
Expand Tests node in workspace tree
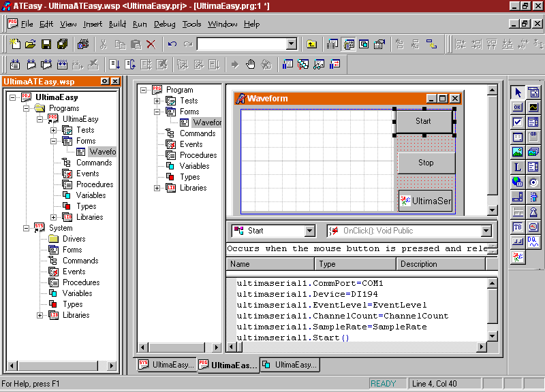coord(54,130)
